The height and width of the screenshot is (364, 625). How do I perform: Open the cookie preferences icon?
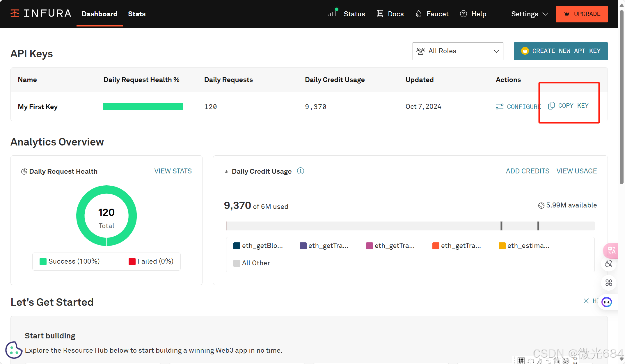(x=14, y=350)
